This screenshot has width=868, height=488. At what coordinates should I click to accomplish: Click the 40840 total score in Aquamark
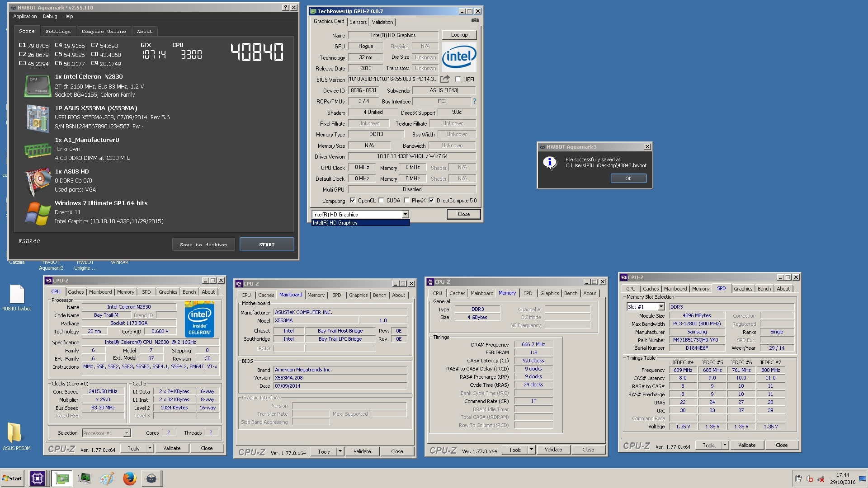pos(257,52)
